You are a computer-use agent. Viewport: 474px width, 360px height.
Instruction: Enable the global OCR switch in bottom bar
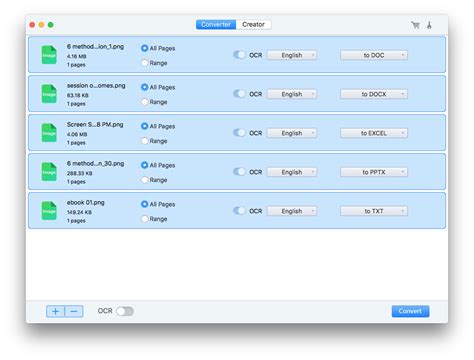(x=125, y=311)
